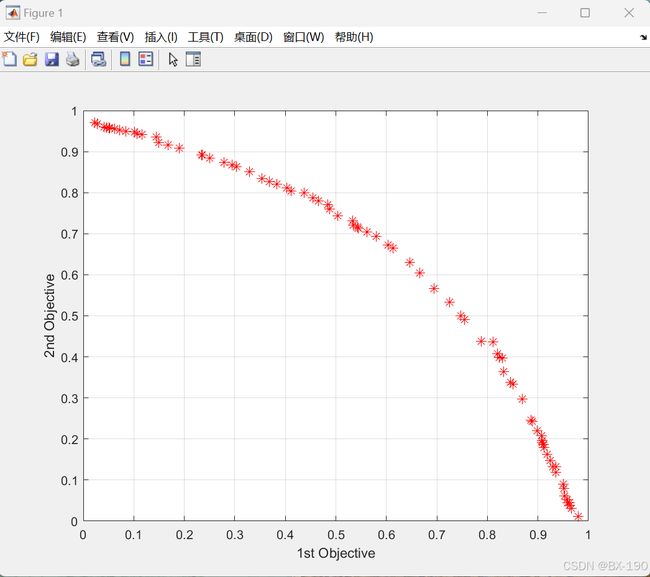
Task: Click the 0.5 tick label on y-axis
Action: [69, 316]
